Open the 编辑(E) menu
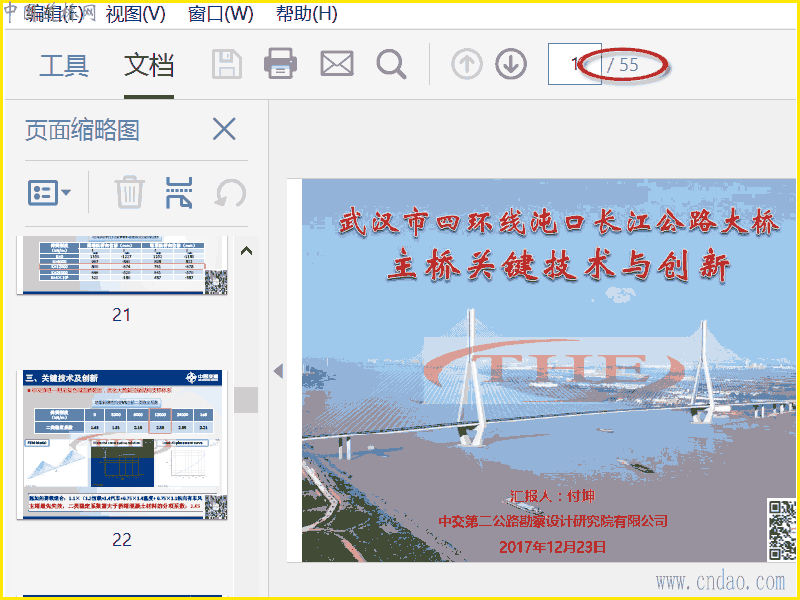Screen dimensions: 800x600 (54, 14)
